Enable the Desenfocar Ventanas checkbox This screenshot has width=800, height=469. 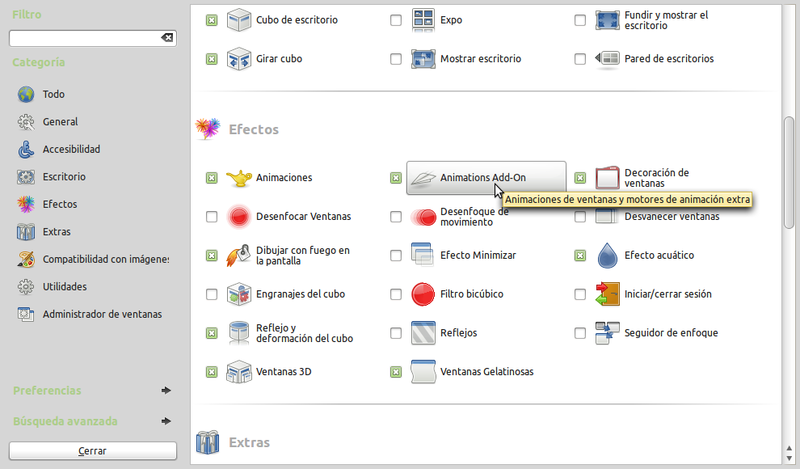coord(211,217)
